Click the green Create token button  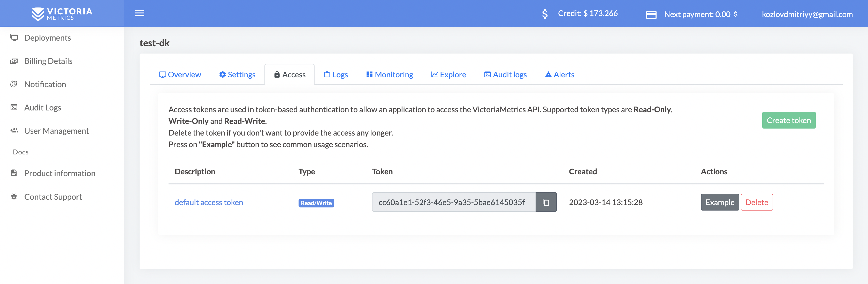tap(789, 120)
